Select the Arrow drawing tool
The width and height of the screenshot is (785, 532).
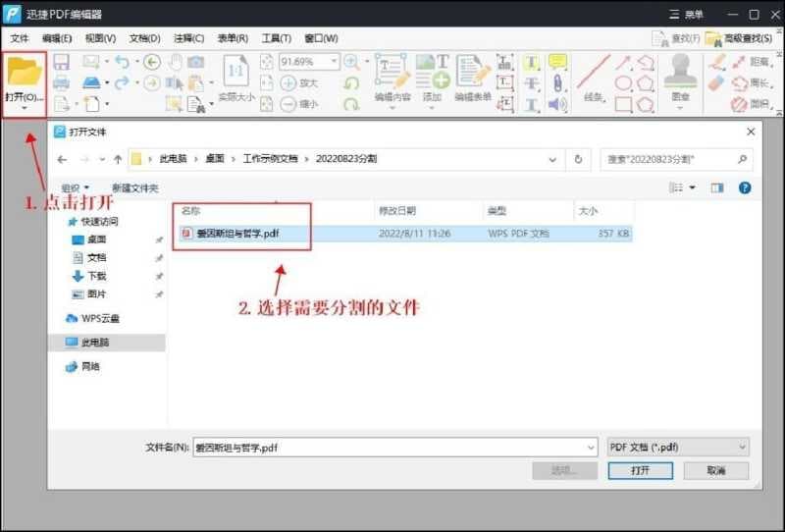(623, 63)
